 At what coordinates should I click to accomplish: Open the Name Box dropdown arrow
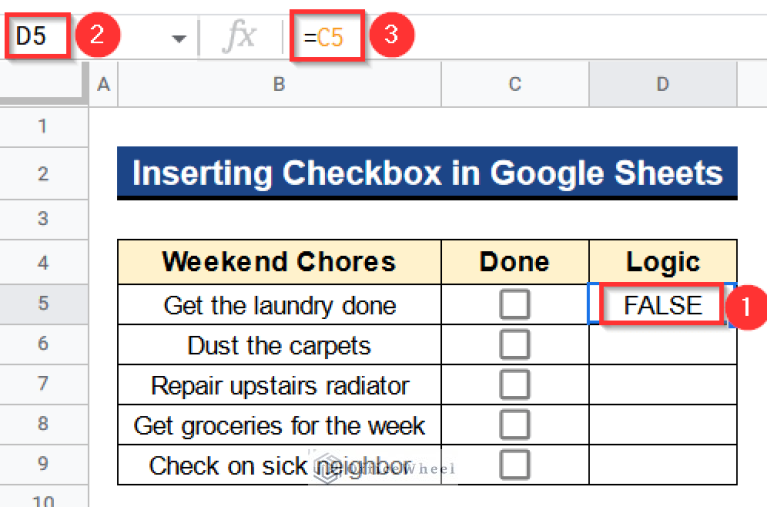pyautogui.click(x=179, y=39)
